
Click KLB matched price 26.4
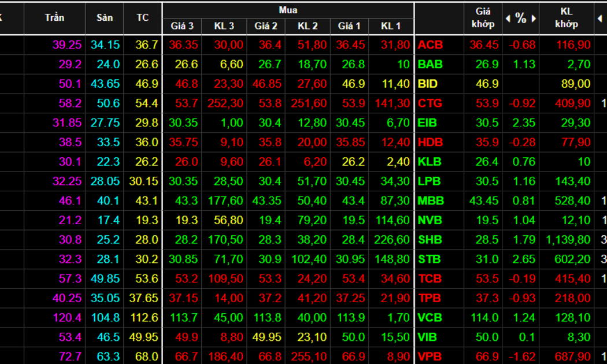[x=487, y=162]
